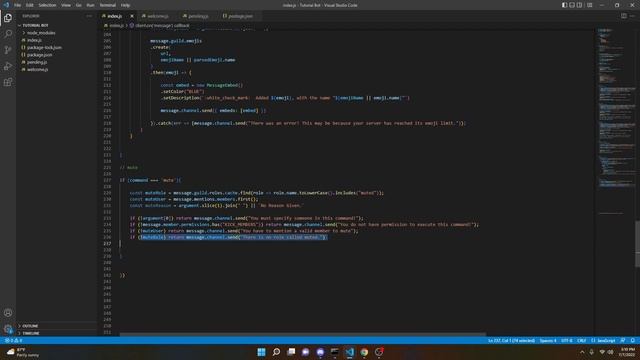Open the View menu
This screenshot has width=640, height=360.
(66, 5)
